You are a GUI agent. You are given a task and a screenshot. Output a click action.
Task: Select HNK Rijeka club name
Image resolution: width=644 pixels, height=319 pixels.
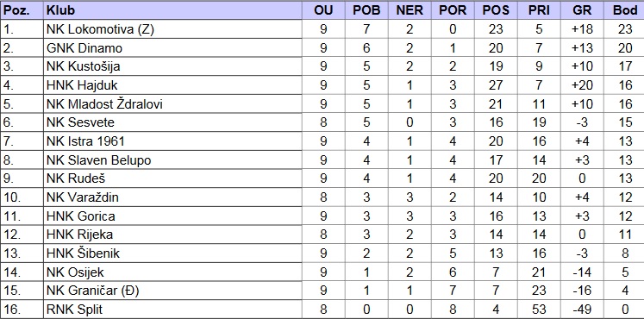[x=79, y=235]
